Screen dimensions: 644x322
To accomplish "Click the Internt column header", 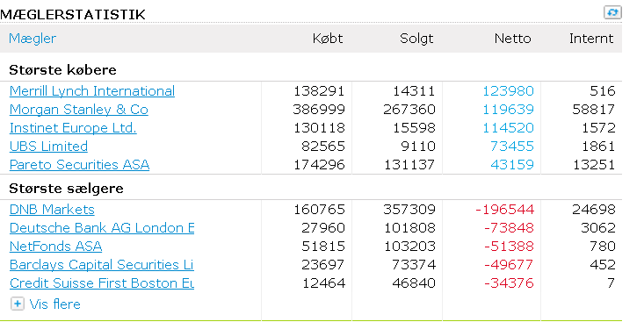I will pyautogui.click(x=591, y=38).
